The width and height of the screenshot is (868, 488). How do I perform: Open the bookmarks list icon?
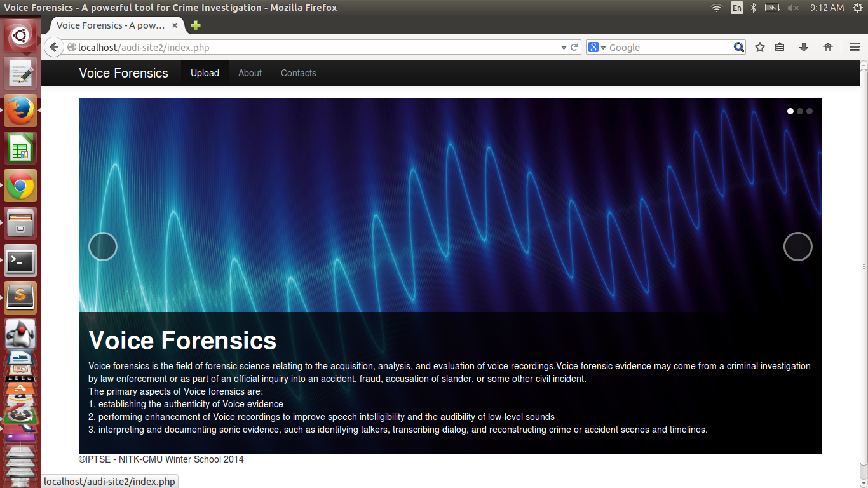point(780,48)
